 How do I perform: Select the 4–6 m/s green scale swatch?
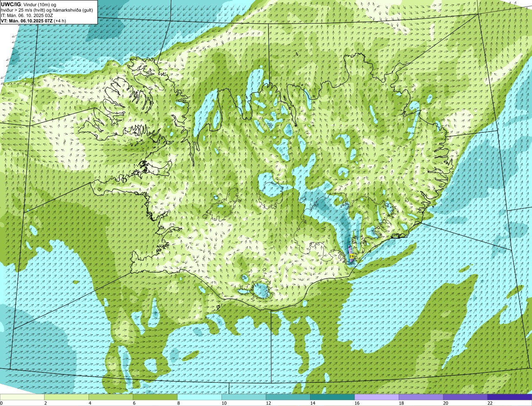tap(111, 397)
